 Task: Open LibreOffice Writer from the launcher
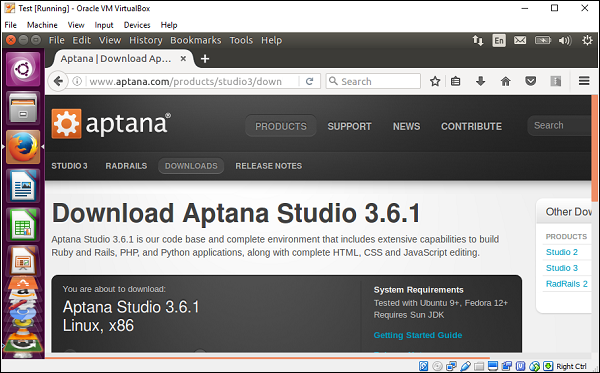[23, 186]
